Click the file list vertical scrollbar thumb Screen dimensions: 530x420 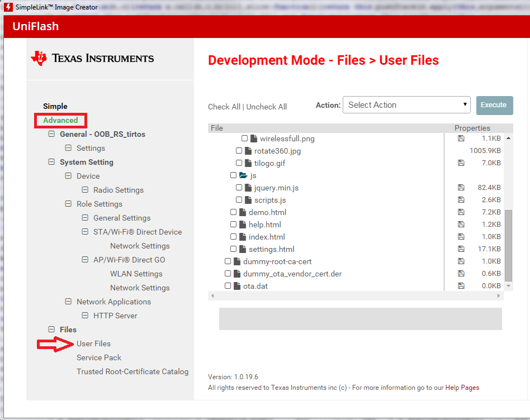click(x=508, y=245)
